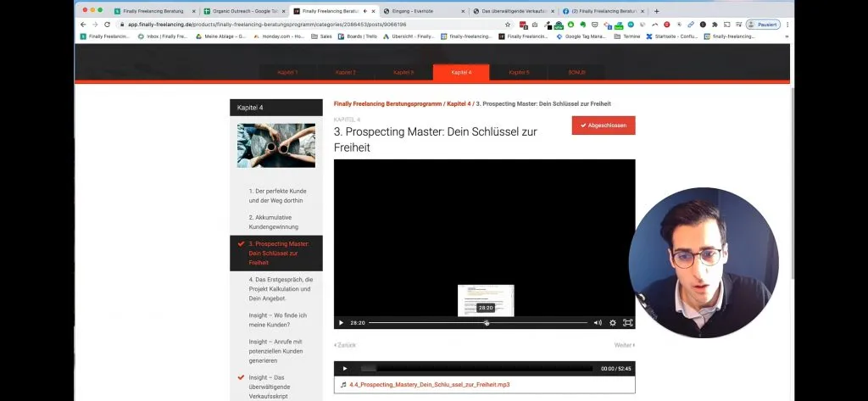Open Inbox bookmark
Viewport: 868px width, 401px height.
coord(163,36)
